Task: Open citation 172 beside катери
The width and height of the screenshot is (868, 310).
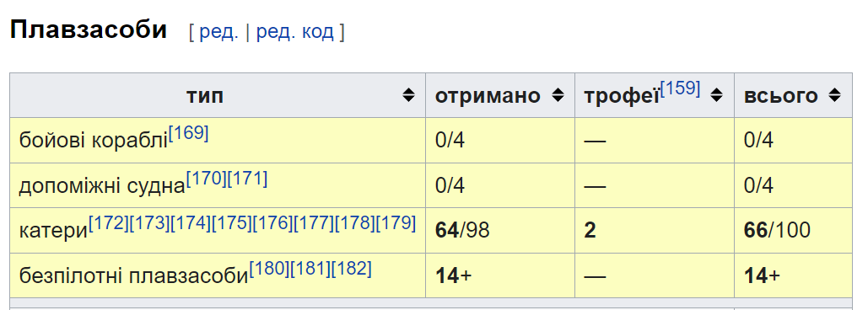Action: click(x=109, y=223)
